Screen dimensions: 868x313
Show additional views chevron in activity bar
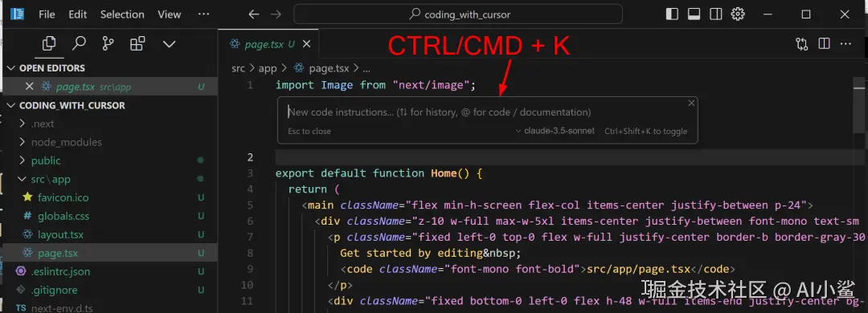[x=169, y=43]
